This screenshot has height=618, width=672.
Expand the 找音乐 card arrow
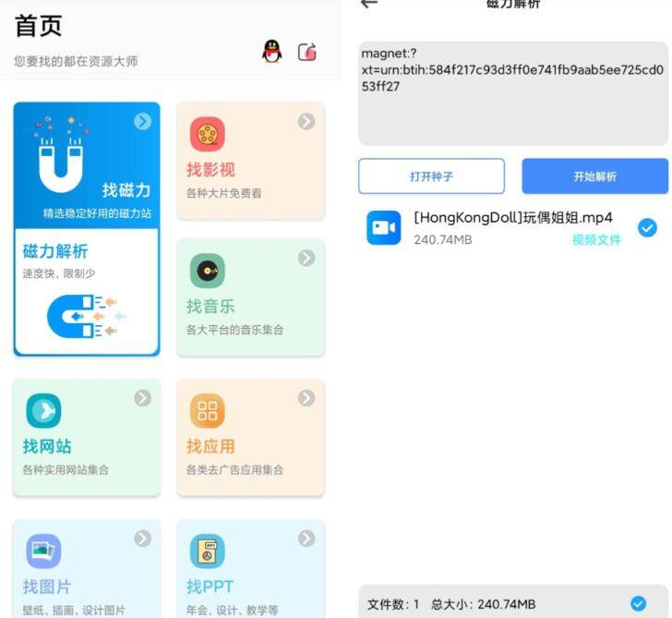point(306,259)
